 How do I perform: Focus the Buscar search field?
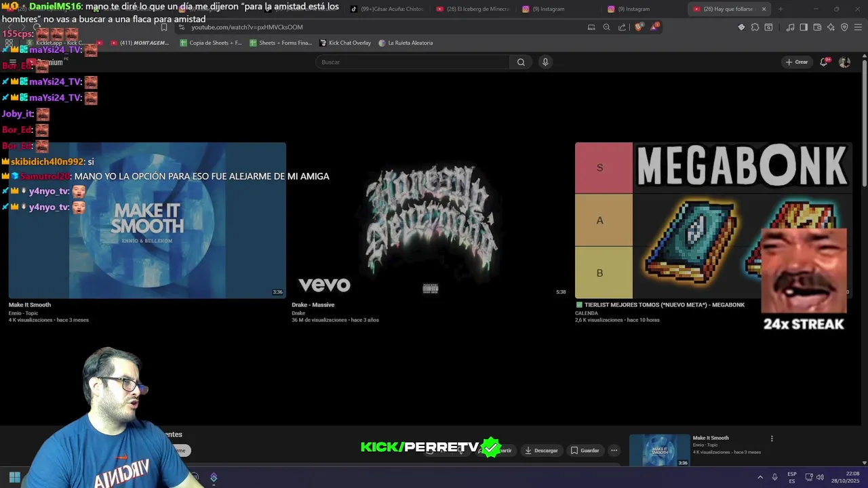pos(414,62)
